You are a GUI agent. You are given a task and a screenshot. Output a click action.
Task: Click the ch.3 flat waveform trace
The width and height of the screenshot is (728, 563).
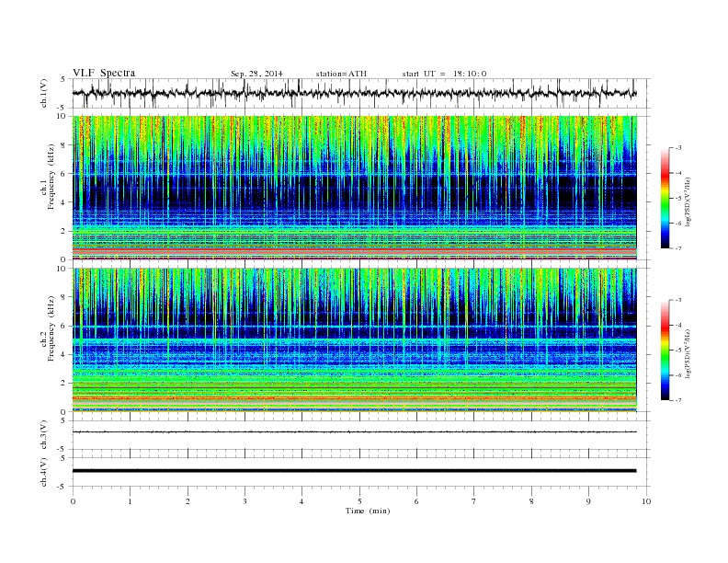point(354,432)
